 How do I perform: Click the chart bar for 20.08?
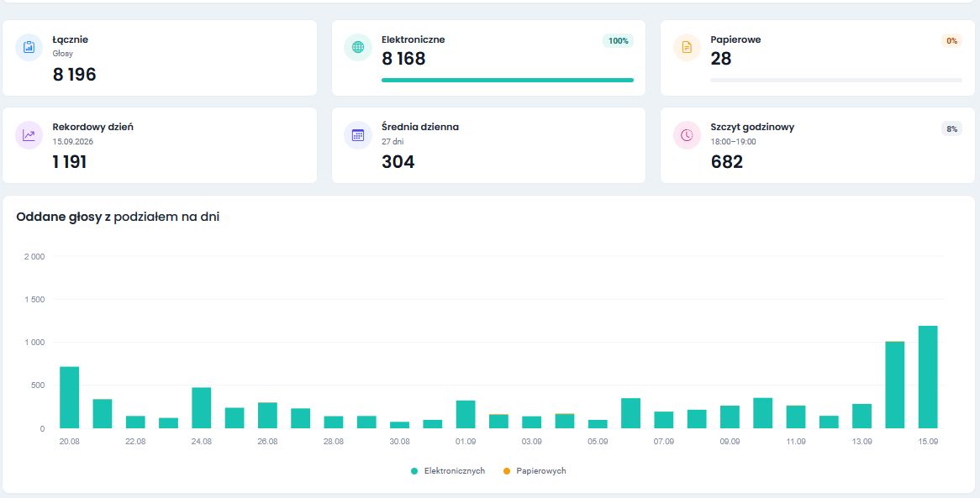[x=70, y=397]
